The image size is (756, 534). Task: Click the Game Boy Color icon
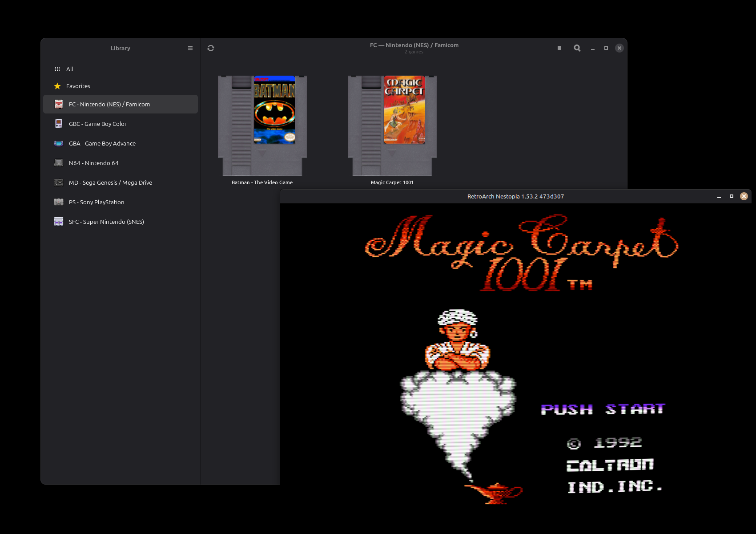point(59,124)
